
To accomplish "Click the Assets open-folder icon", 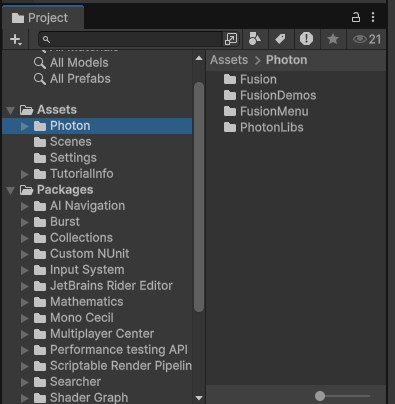I will (26, 110).
